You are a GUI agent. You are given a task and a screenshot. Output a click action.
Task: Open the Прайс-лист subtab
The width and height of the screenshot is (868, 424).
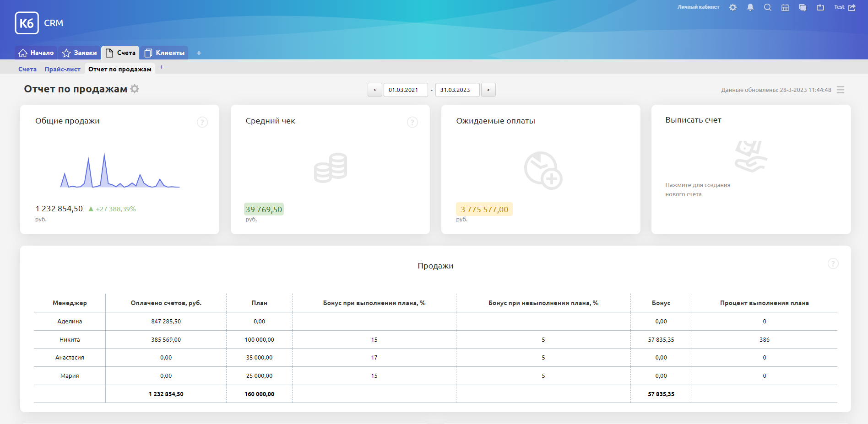coord(62,69)
